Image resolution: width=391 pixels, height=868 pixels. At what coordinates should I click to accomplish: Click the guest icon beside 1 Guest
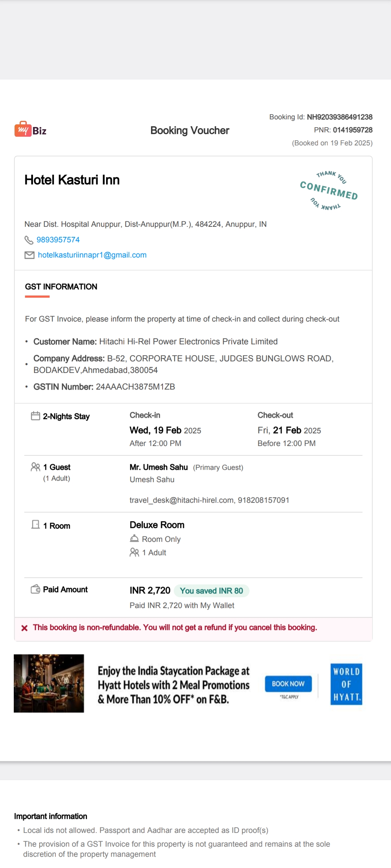click(35, 467)
